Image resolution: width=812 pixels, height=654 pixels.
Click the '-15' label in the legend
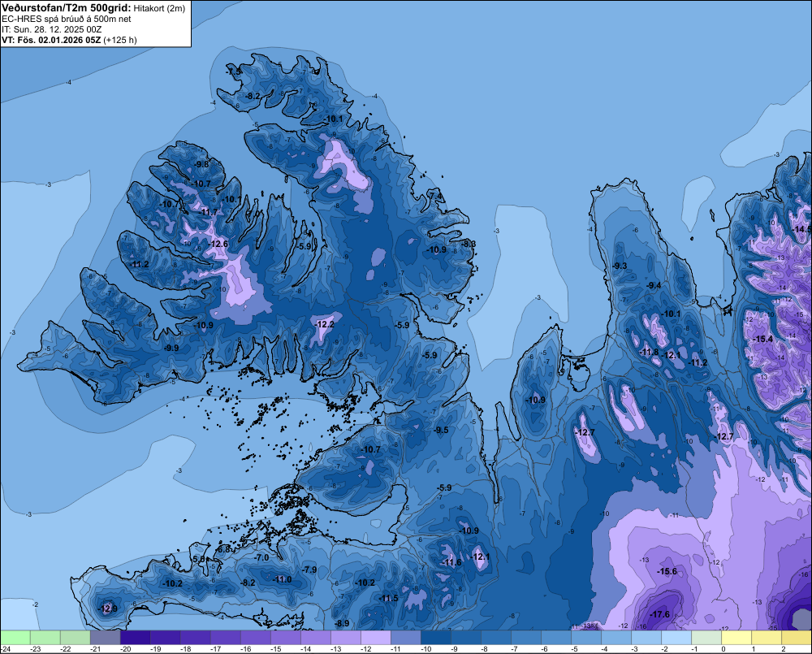coord(275,649)
